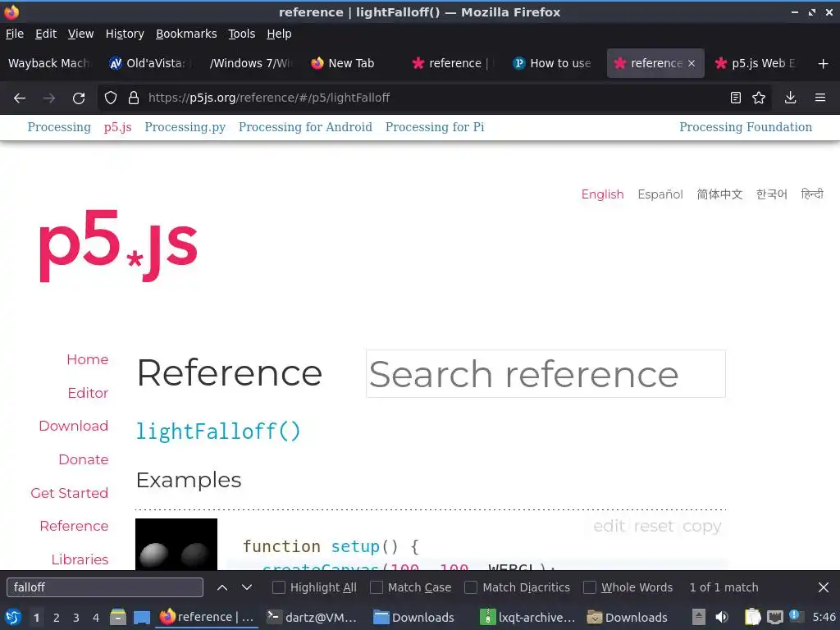This screenshot has width=840, height=630.
Task: Click the lightFalloff example canvas thumbnail
Action: click(x=176, y=545)
